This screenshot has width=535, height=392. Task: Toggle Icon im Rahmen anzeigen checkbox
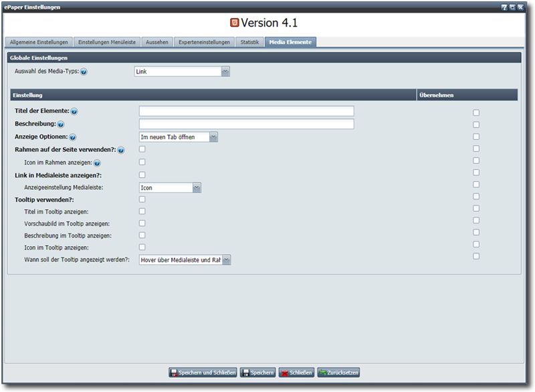click(142, 162)
